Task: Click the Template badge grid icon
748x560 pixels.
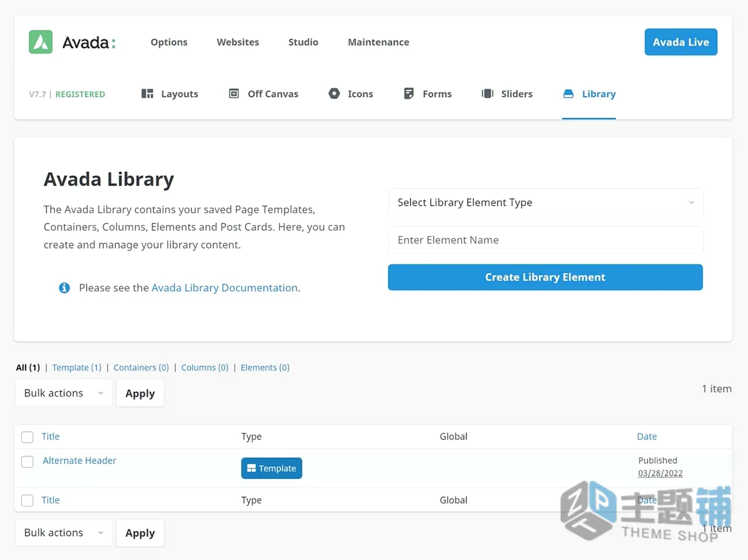Action: [x=251, y=468]
